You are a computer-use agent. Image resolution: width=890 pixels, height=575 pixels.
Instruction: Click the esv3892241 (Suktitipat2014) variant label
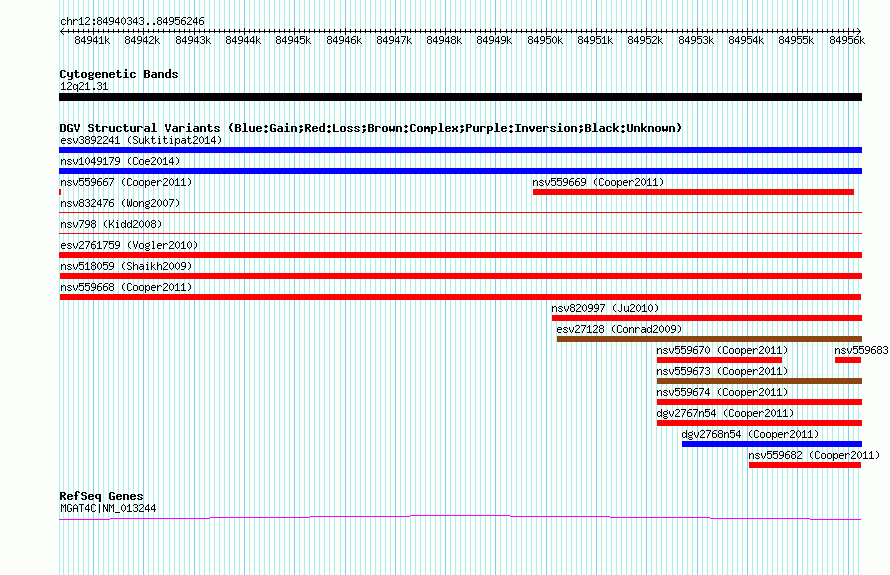point(141,140)
